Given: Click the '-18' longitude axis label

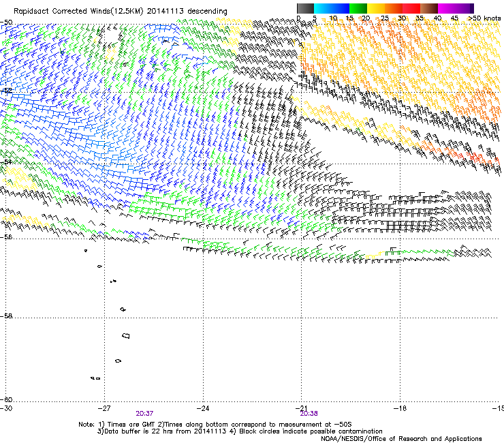Looking at the screenshot, I should pos(400,408).
